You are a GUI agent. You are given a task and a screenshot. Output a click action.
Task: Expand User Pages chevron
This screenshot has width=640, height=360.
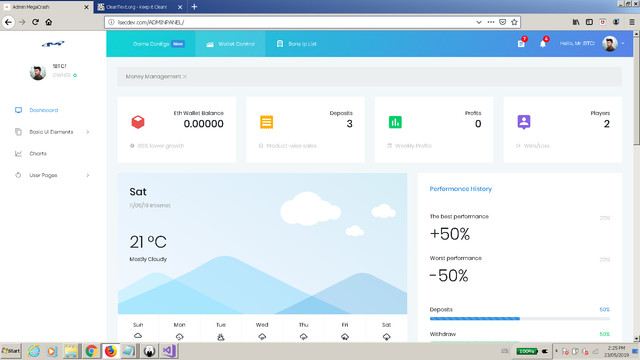pos(88,175)
